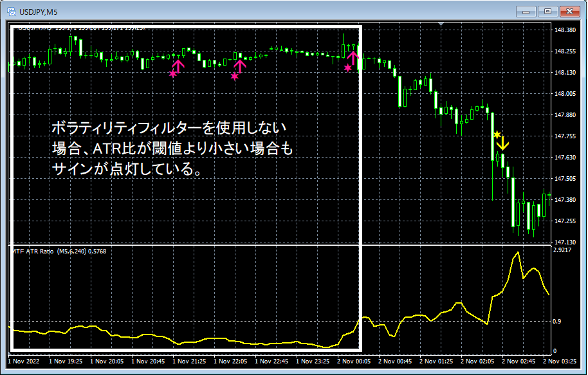The height and width of the screenshot is (375, 588).
Task: Click the 1 Nov 2022 time label
Action: click(24, 361)
